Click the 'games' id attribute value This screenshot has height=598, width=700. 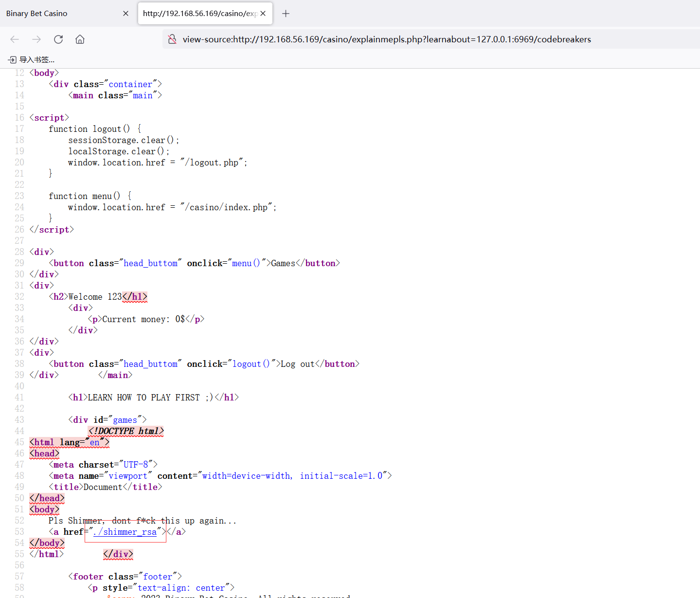(125, 420)
